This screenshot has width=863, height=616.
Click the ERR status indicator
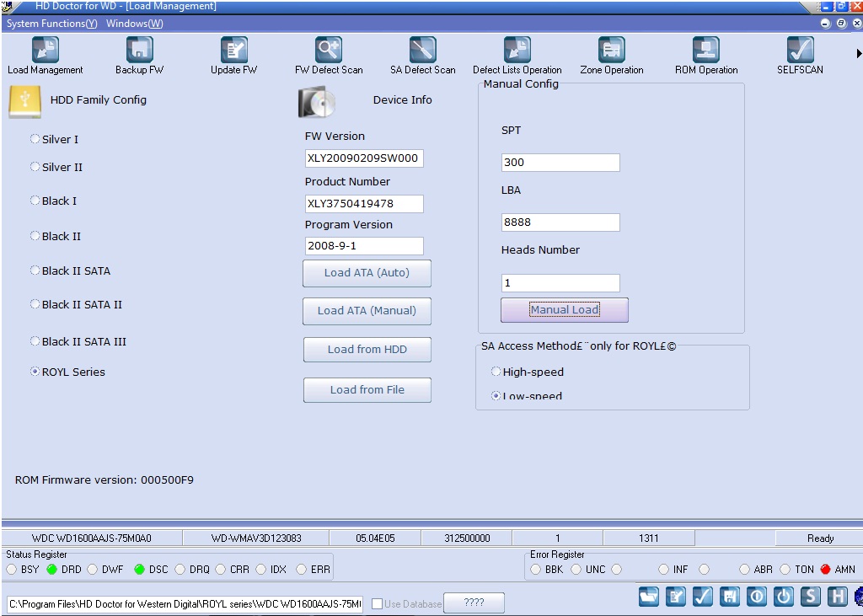(301, 569)
